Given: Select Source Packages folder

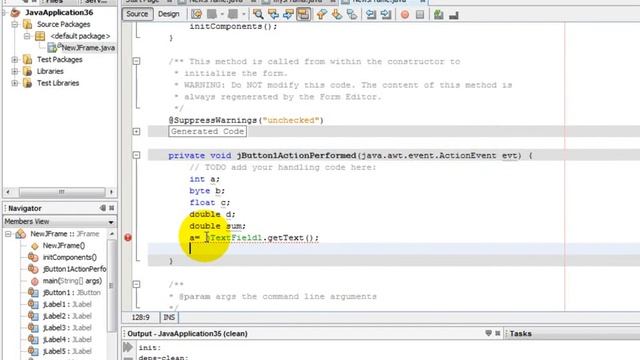Looking at the screenshot, I should tap(63, 24).
